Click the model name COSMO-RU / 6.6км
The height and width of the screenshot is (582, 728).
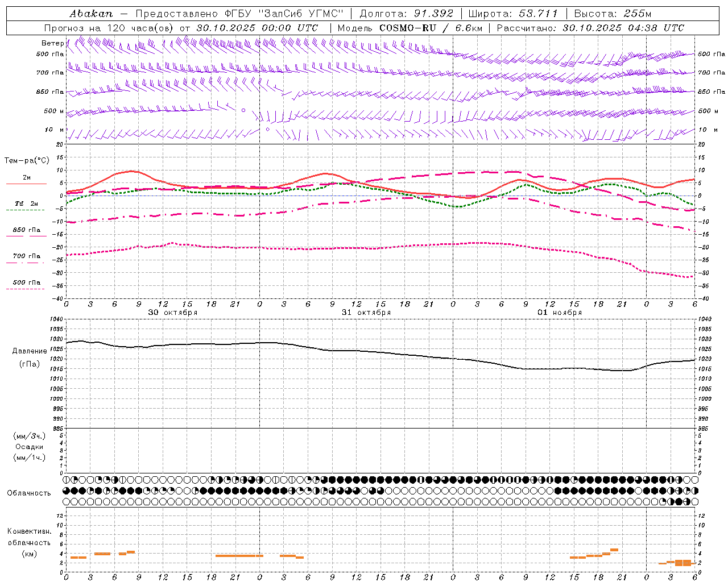431,28
